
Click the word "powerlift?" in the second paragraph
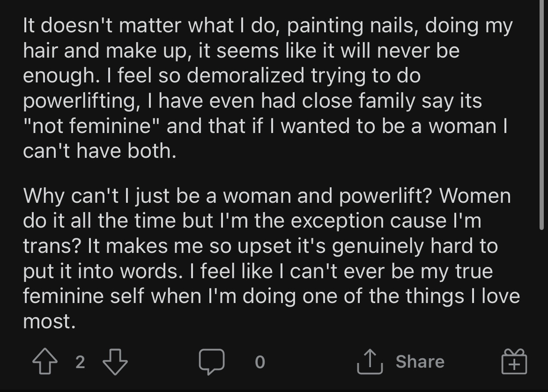coord(386,196)
